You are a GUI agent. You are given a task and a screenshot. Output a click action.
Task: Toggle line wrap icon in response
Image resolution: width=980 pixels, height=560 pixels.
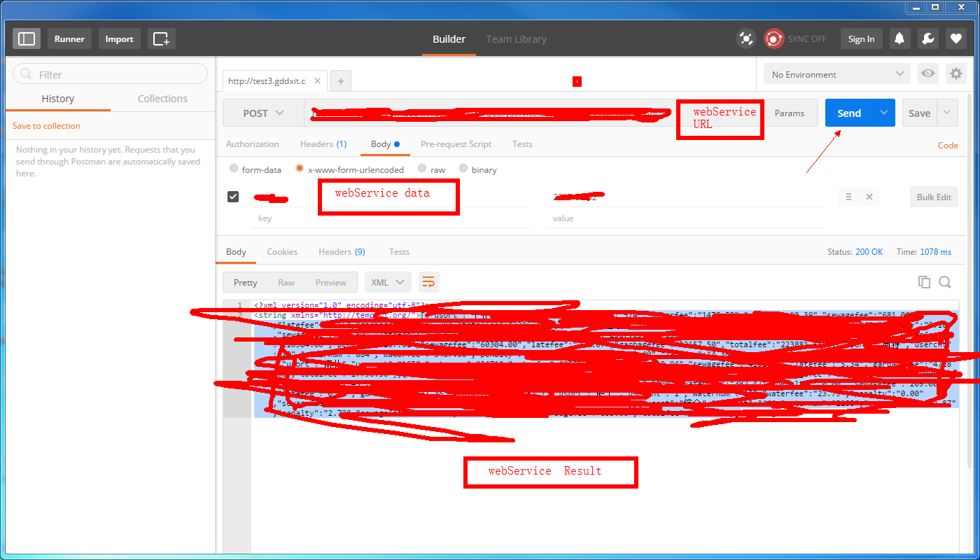[428, 282]
